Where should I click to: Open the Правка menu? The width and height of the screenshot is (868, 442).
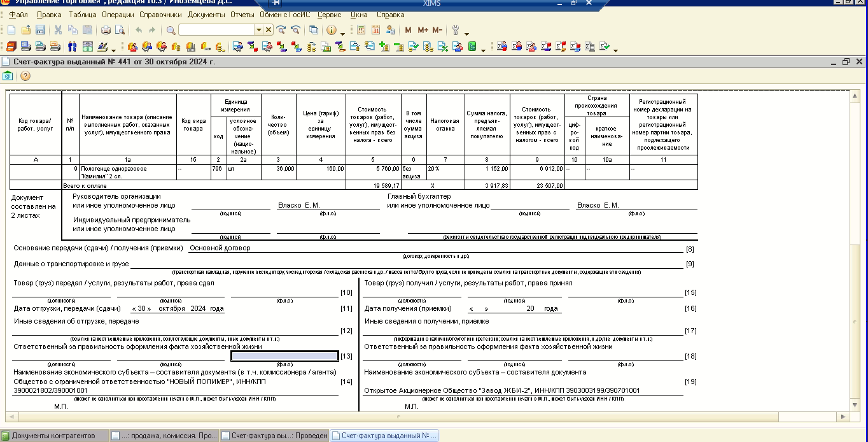coord(49,15)
